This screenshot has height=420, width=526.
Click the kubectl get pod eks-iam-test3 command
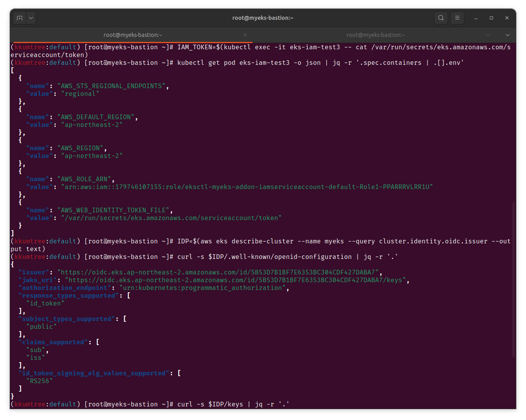coord(321,63)
